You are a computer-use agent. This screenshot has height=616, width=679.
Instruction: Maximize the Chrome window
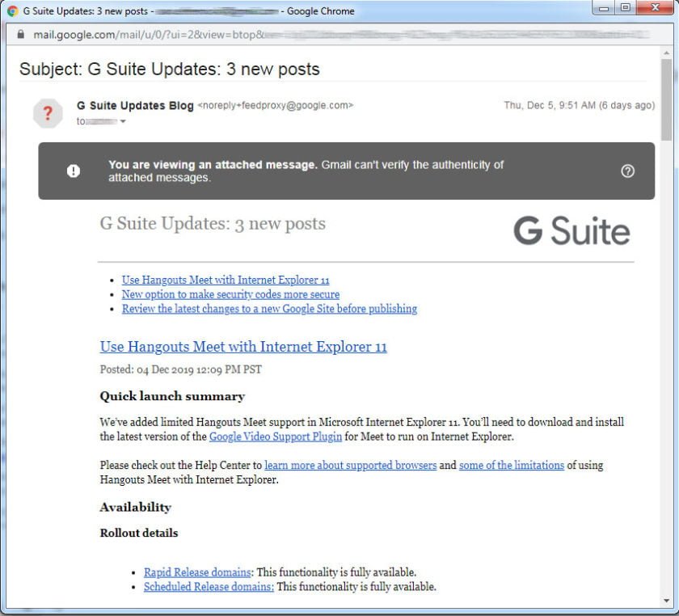[x=626, y=8]
